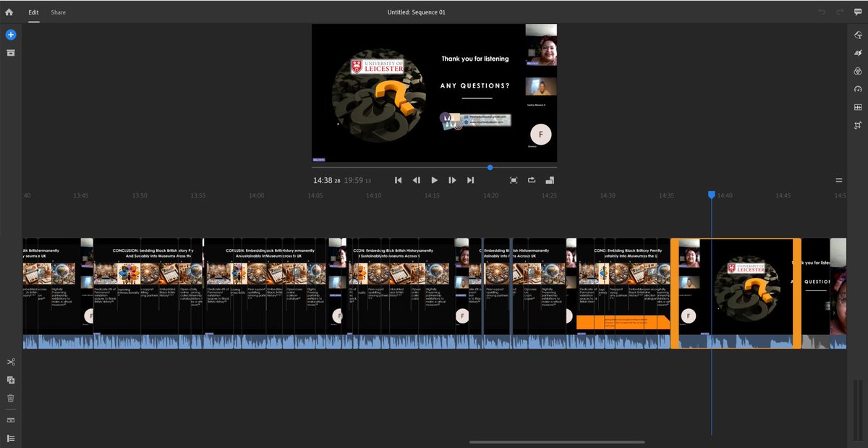868x448 pixels.
Task: Play the sequence
Action: (x=435, y=180)
